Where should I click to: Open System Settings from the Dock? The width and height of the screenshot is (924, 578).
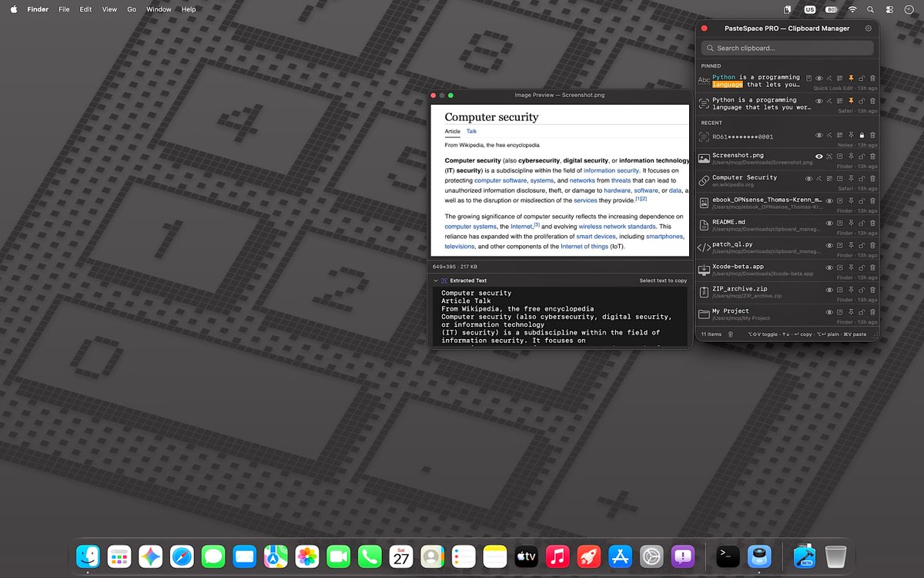(651, 556)
